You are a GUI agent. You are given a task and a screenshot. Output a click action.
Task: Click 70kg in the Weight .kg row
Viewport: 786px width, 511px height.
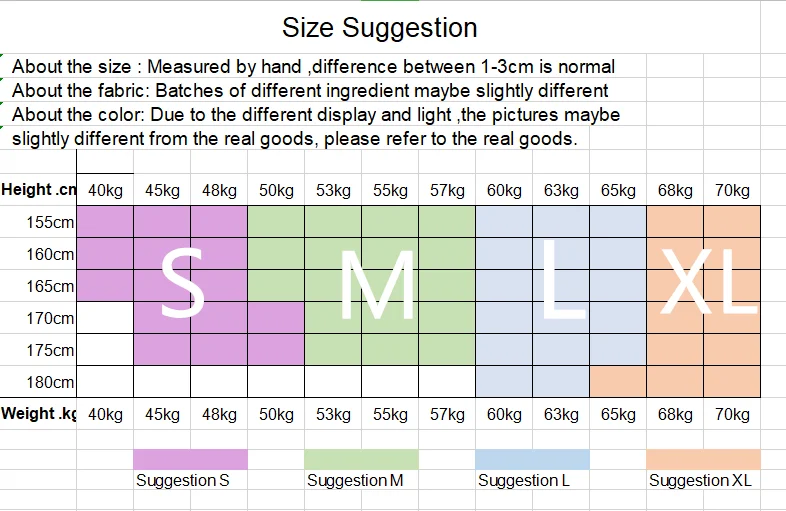pos(732,414)
